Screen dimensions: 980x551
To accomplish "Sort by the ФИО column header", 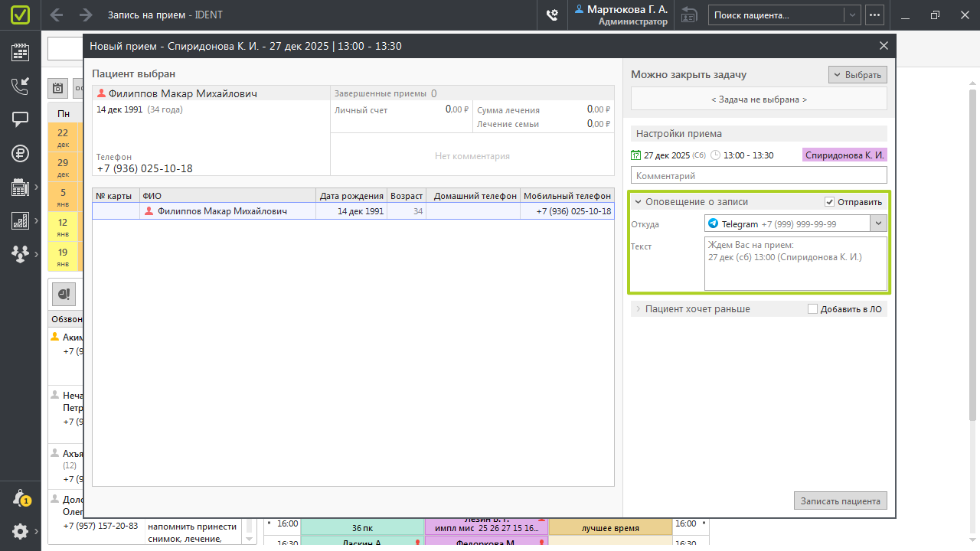I will [227, 196].
